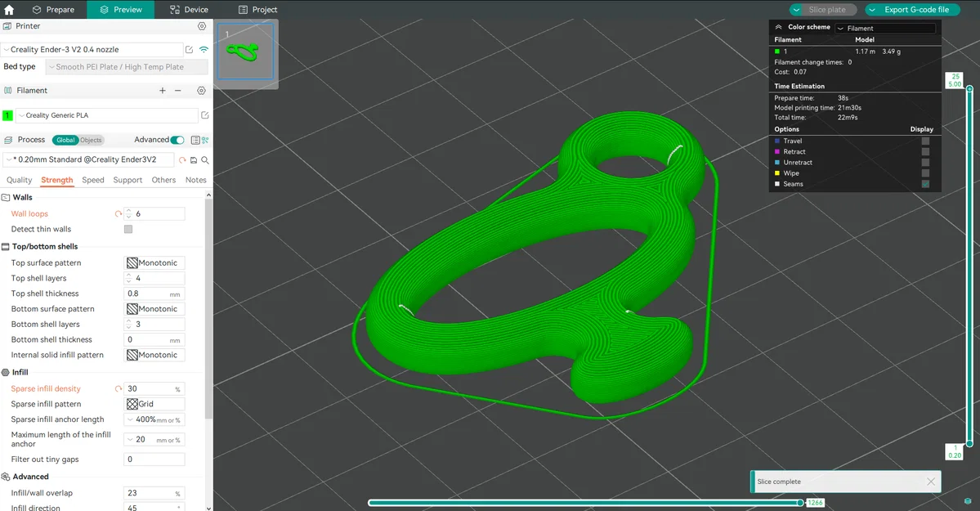This screenshot has width=980, height=511.
Task: Reset the Sparse infill density value
Action: tap(119, 389)
